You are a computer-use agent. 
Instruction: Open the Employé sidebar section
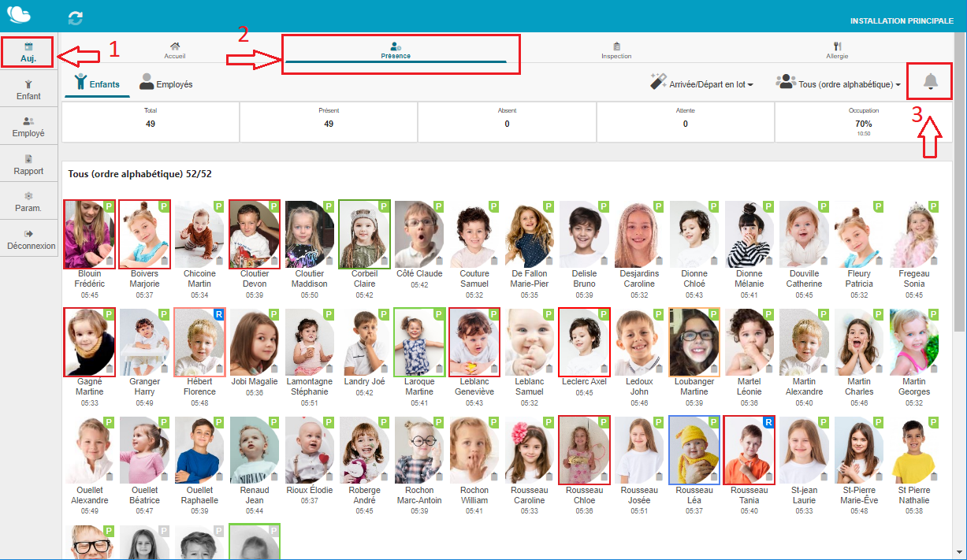click(28, 126)
